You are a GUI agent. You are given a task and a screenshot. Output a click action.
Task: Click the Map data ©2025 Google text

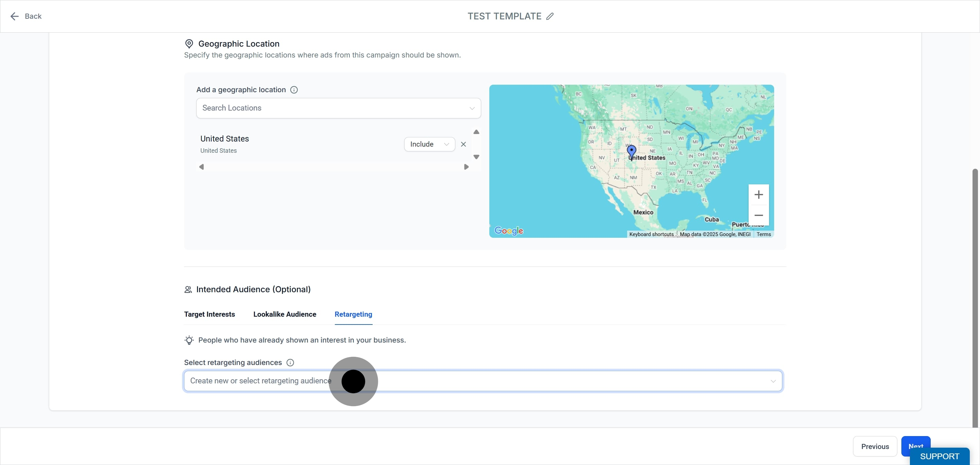coord(715,234)
